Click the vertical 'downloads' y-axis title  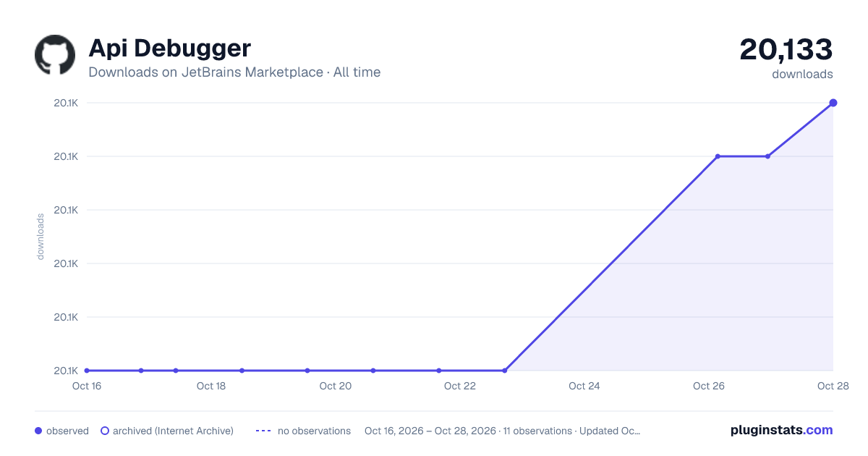click(41, 237)
